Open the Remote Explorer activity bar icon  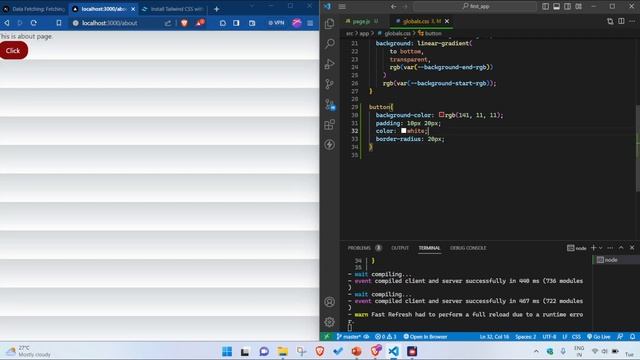[x=329, y=104]
